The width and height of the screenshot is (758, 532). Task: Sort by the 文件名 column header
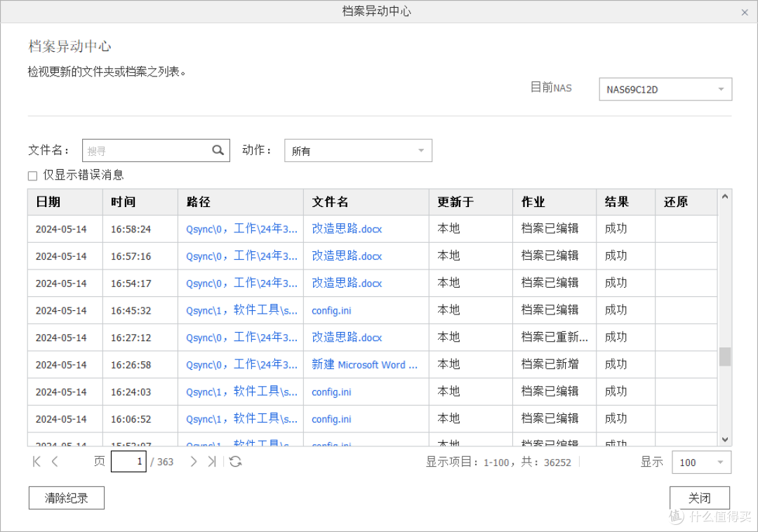pos(366,202)
